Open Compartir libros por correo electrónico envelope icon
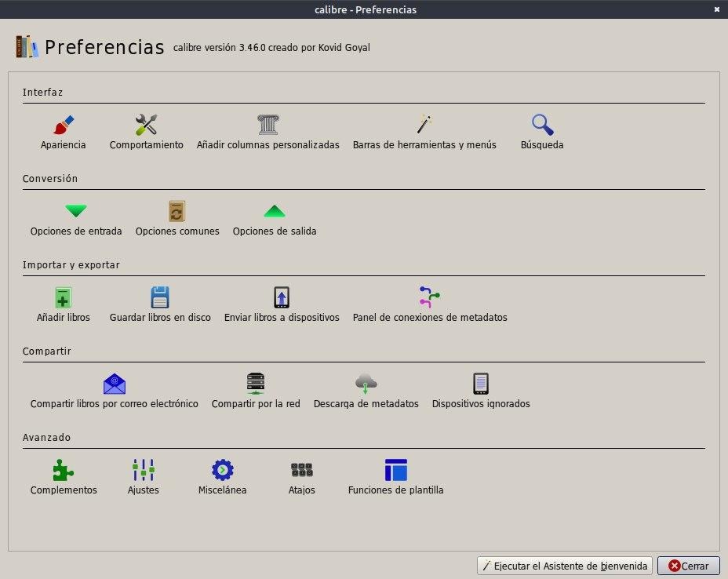The height and width of the screenshot is (579, 728). [115, 384]
